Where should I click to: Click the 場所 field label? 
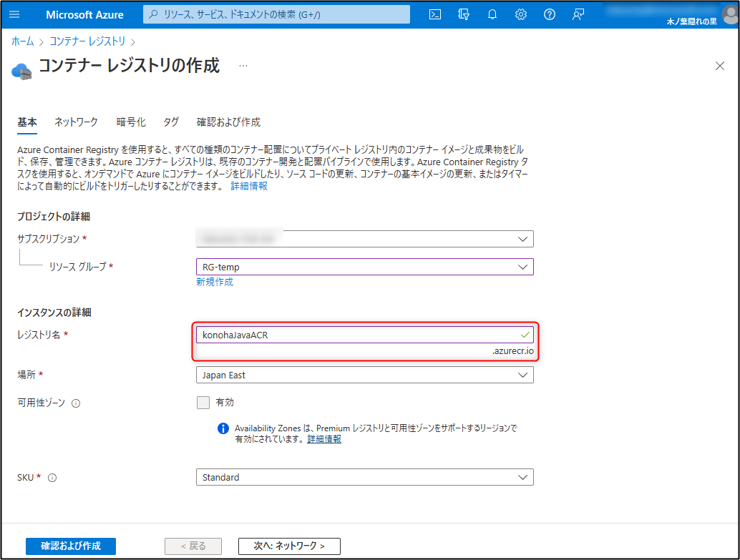click(x=26, y=375)
